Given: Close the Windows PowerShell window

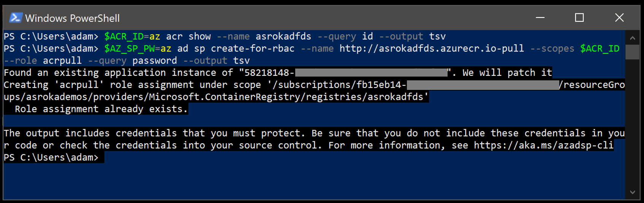Looking at the screenshot, I should click(x=619, y=18).
